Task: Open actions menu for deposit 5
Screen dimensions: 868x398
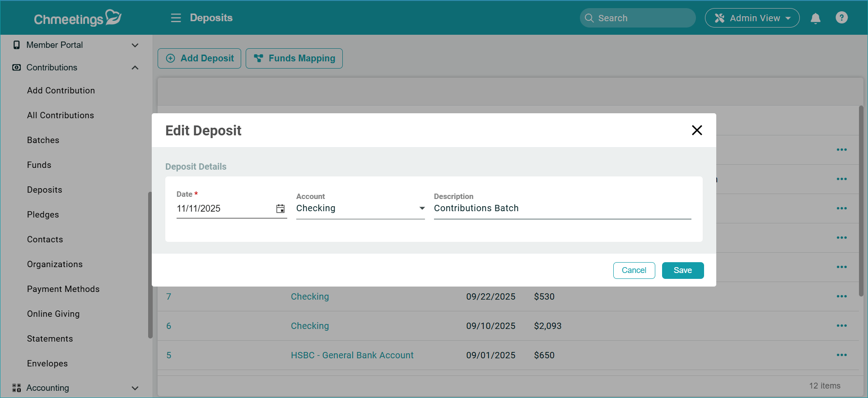Action: pyautogui.click(x=841, y=355)
